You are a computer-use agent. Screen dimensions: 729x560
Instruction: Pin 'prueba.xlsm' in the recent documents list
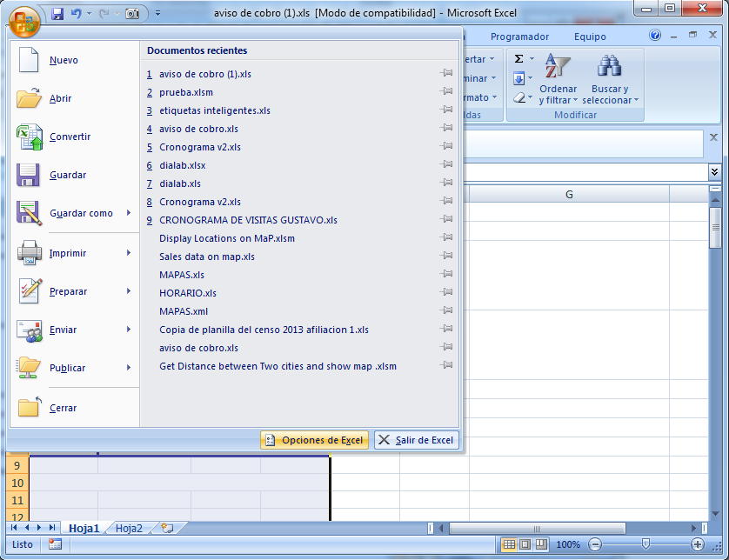coord(446,93)
